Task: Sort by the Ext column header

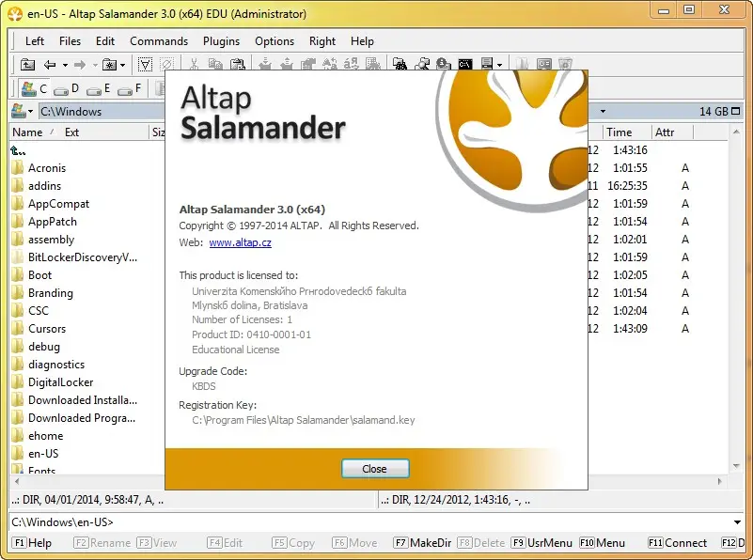Action: pos(72,132)
